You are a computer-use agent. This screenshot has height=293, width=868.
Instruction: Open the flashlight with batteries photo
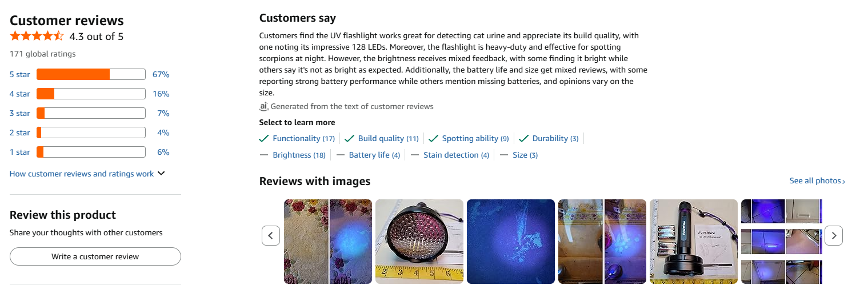click(x=694, y=241)
